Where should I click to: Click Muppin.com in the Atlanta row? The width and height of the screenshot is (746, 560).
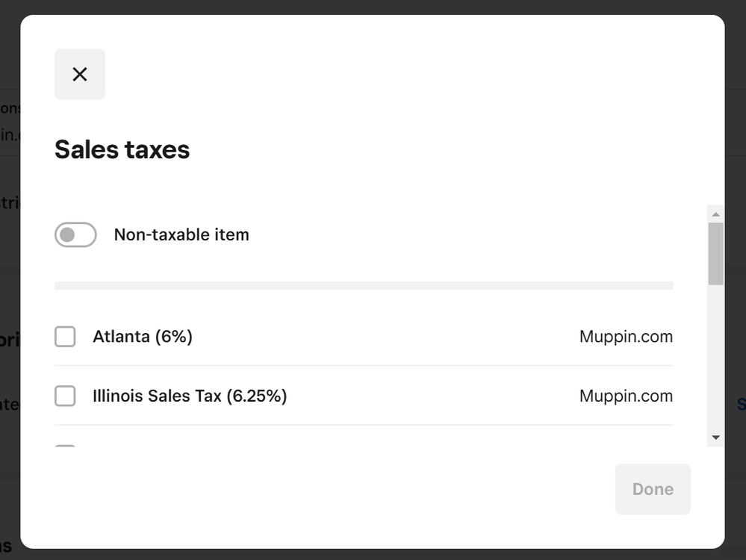tap(626, 337)
